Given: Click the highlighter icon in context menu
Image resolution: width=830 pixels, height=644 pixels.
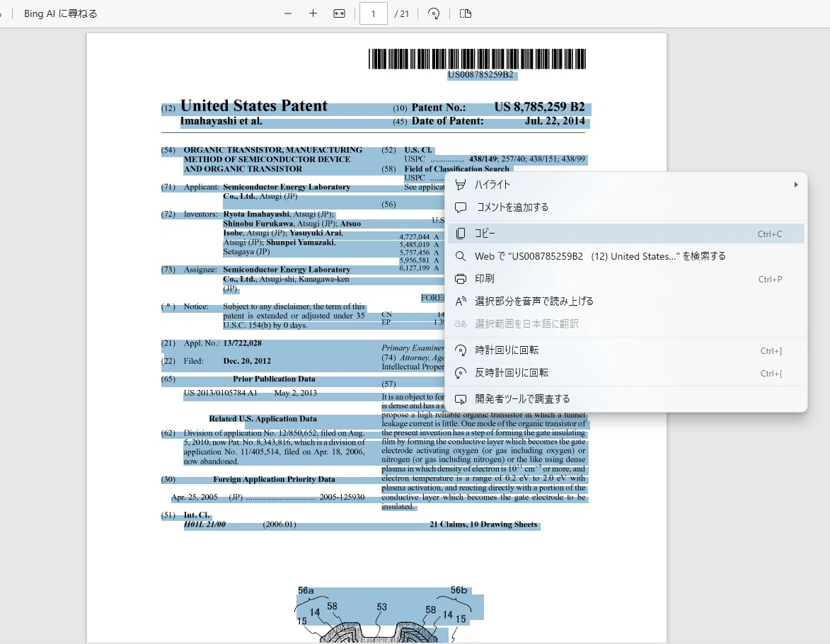Looking at the screenshot, I should pos(461,184).
